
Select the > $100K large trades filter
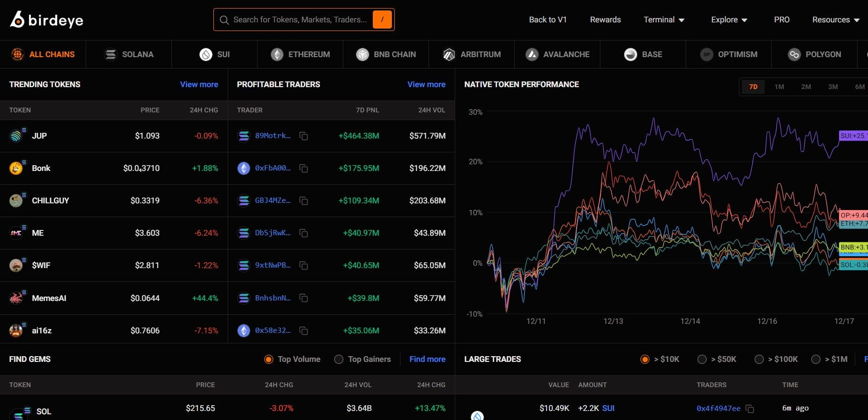click(x=759, y=360)
